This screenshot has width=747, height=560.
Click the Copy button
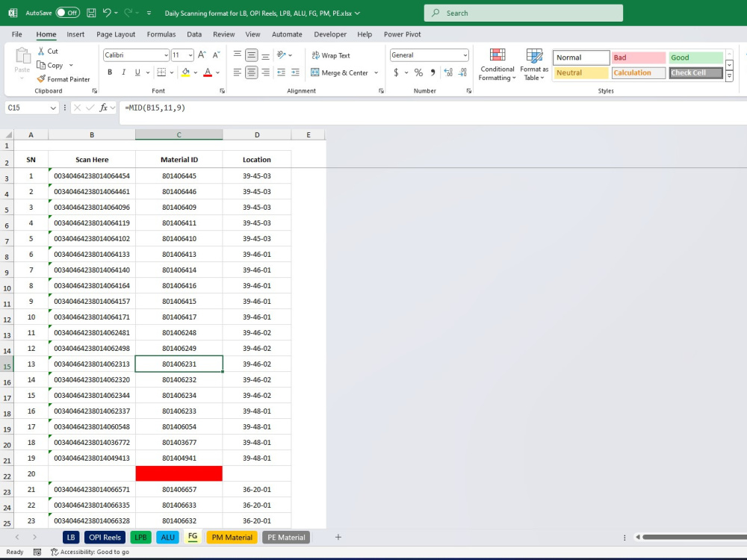click(x=50, y=65)
